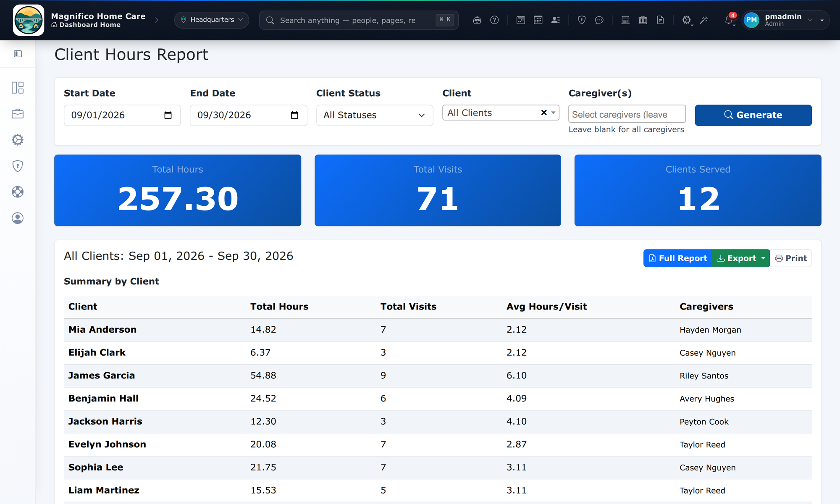Open the shield icon in left sidebar

(18, 166)
